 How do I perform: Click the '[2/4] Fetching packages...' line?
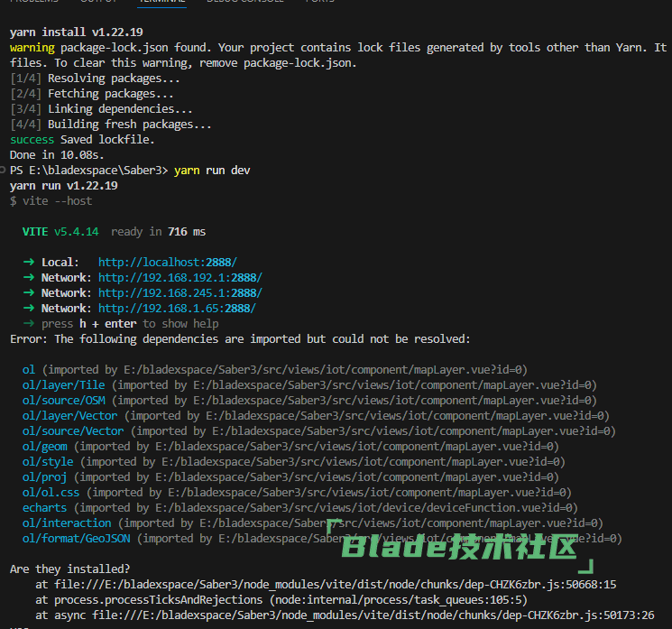point(92,94)
